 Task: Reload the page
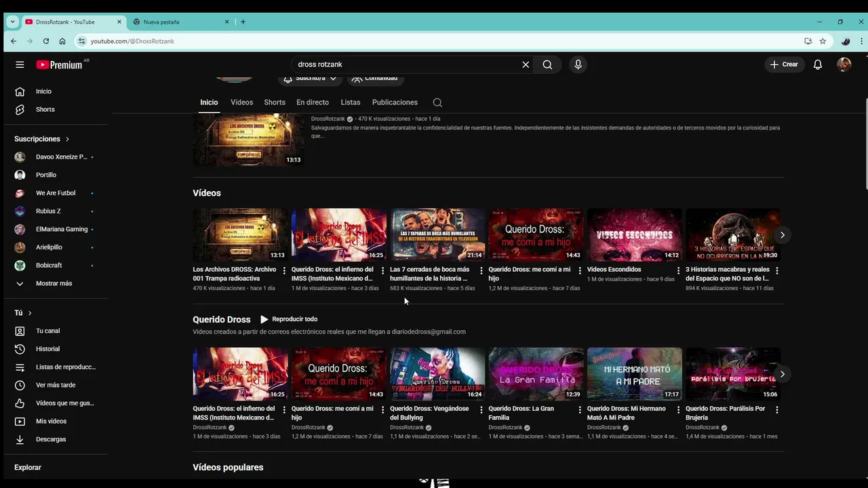(x=46, y=41)
